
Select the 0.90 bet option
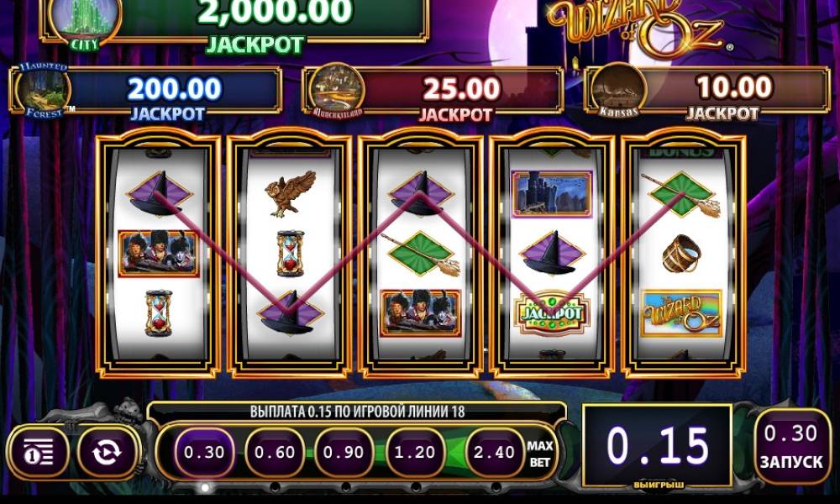pyautogui.click(x=344, y=452)
